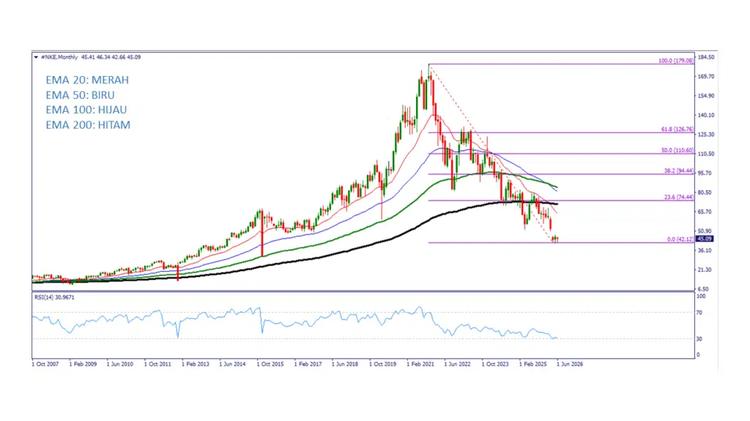Click the #NKE,Monthly chart title text

coord(59,57)
